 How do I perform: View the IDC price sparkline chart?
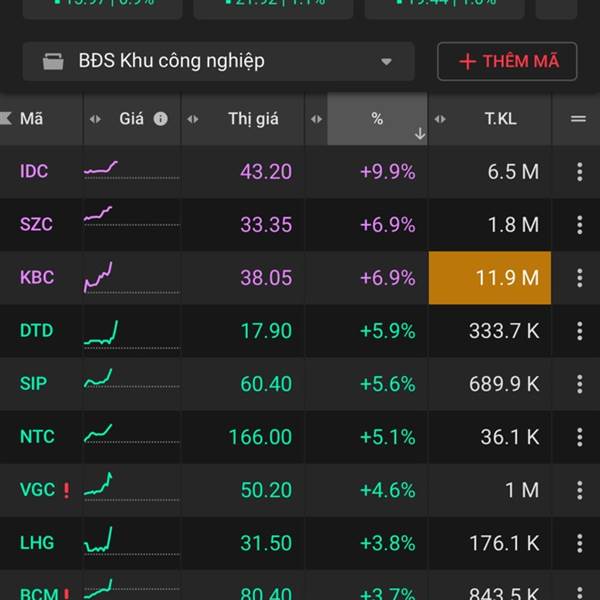click(x=101, y=169)
